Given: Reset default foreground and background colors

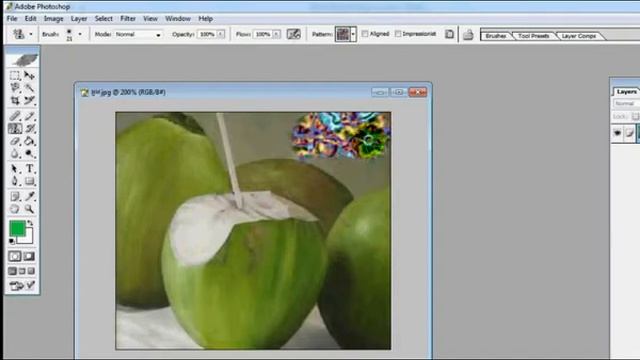Looking at the screenshot, I should click(x=11, y=242).
